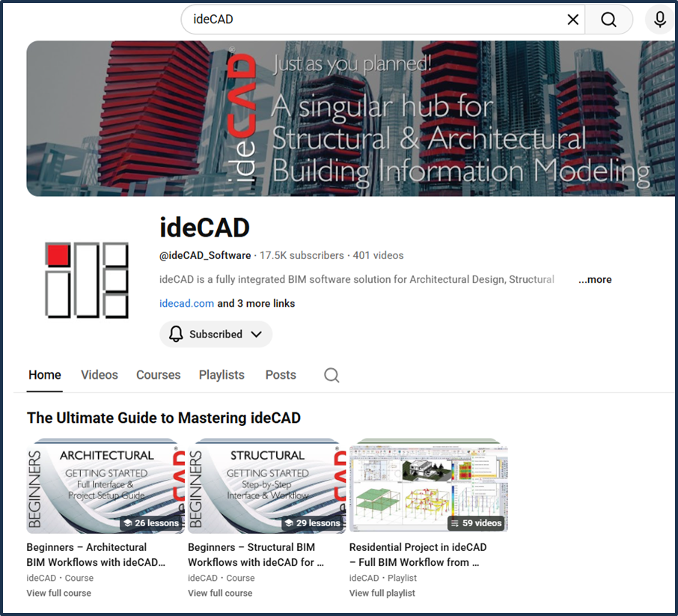678x616 pixels.
Task: Activate voice search microphone icon
Action: click(660, 19)
